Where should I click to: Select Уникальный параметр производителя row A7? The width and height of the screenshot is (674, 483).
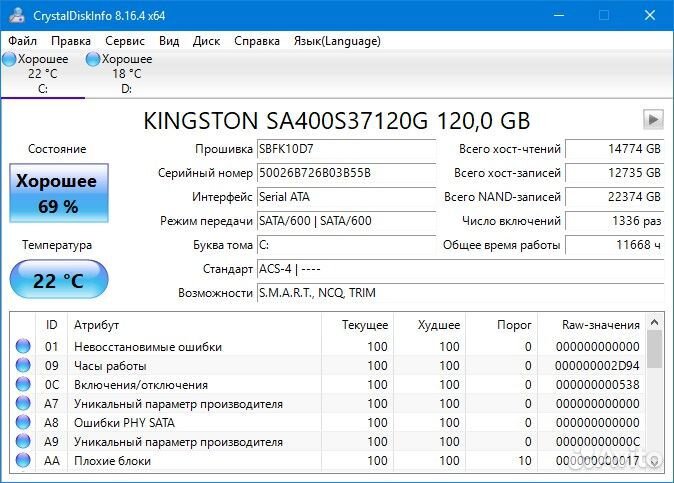pos(328,403)
